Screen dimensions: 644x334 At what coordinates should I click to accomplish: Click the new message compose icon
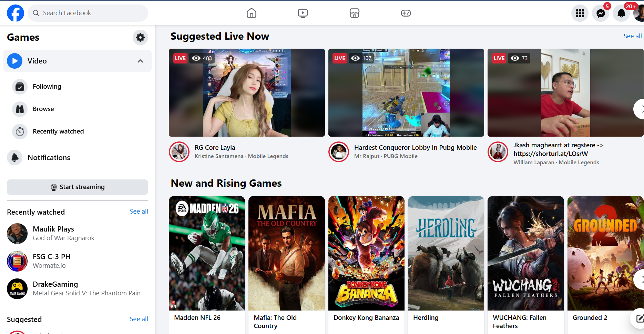coord(639,318)
